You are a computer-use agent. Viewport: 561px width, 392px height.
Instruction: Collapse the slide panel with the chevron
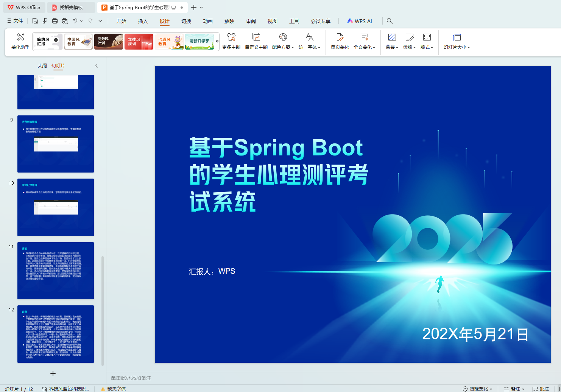tap(97, 66)
